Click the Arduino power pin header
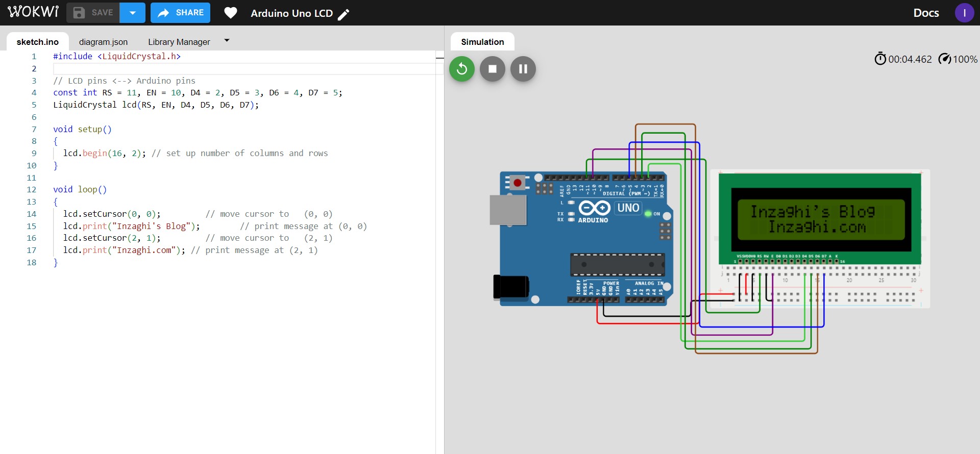This screenshot has width=980, height=454. click(x=594, y=300)
